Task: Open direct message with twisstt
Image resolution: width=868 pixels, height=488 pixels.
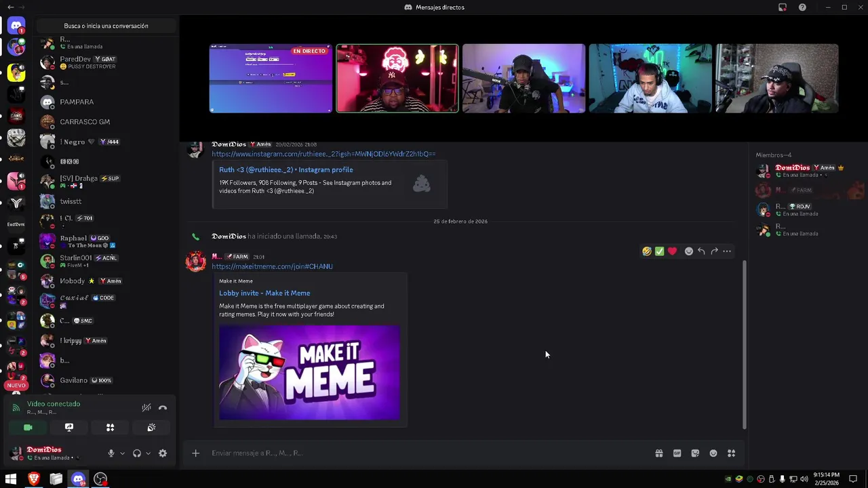Action: [x=105, y=201]
